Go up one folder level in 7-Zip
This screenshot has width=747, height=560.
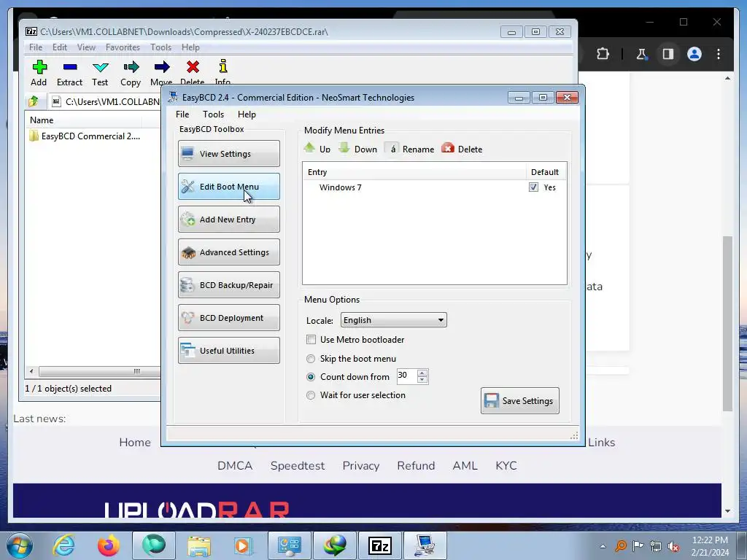34,101
